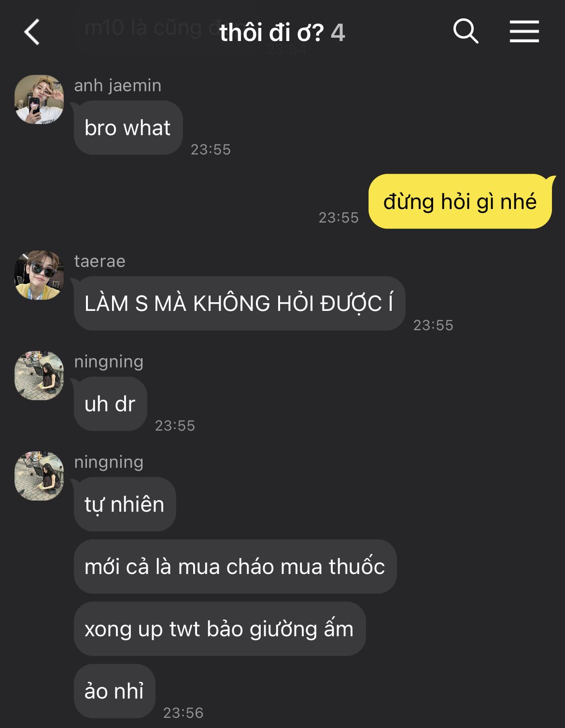Screen dimensions: 565x728
Task: Tap 'mới cả là mua cháo mua thuốc' message
Action: pos(235,567)
